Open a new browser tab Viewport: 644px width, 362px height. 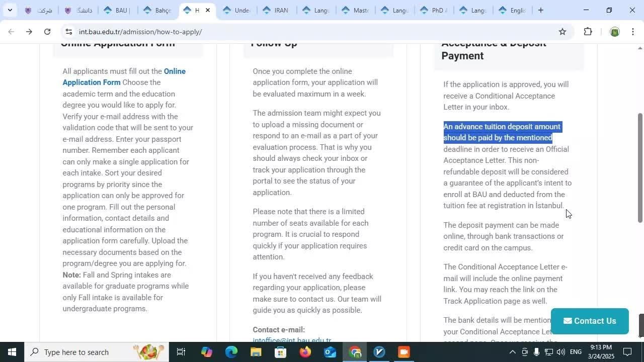(540, 10)
